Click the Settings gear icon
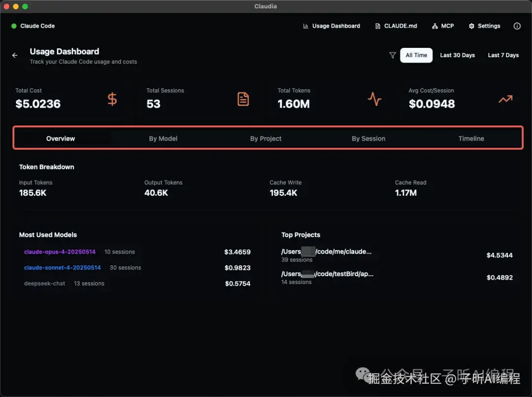This screenshot has width=532, height=397. tap(471, 26)
